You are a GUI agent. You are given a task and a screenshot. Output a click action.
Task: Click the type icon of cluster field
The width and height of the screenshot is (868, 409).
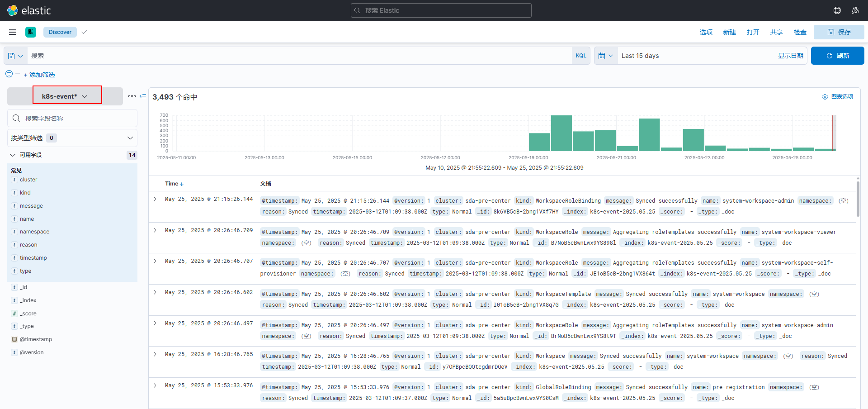coord(14,180)
